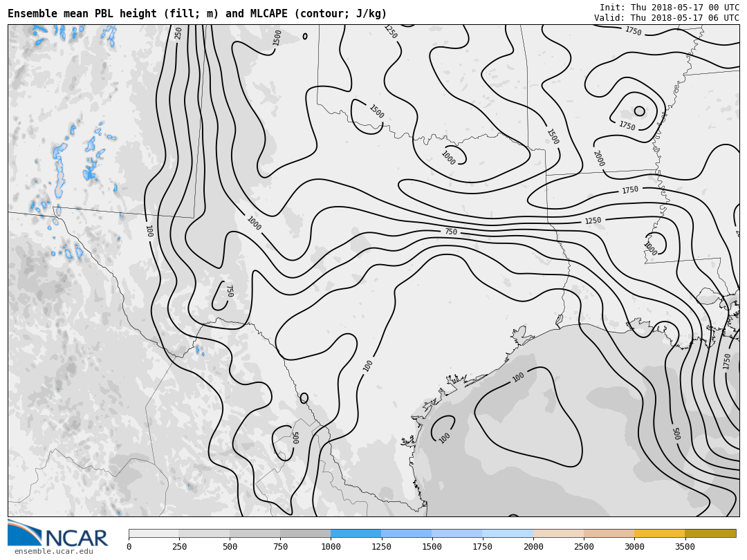Select the Valid time text line
Viewport: 747px width, 560px height.
click(666, 18)
